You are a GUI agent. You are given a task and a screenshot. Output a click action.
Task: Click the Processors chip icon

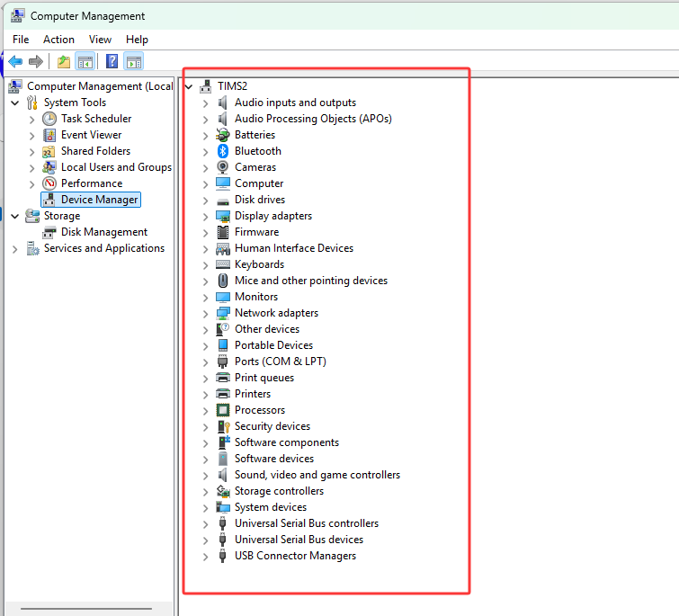[223, 410]
